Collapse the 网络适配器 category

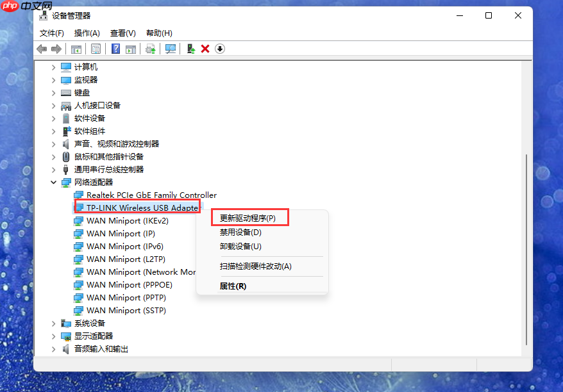[x=54, y=182]
